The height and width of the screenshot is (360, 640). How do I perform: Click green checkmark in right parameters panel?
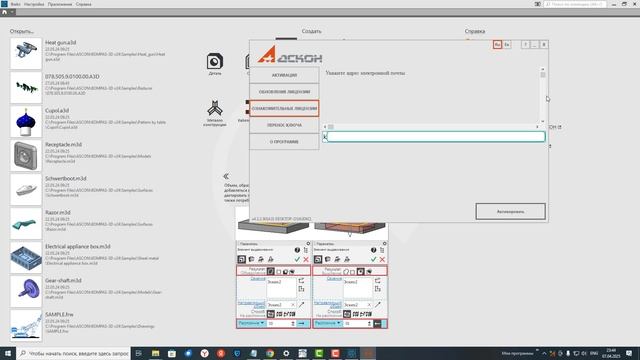coord(373,260)
